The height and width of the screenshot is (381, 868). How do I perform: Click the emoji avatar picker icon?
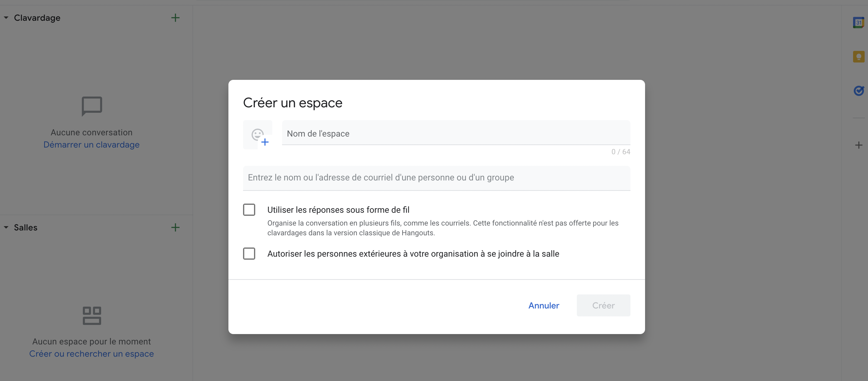258,135
